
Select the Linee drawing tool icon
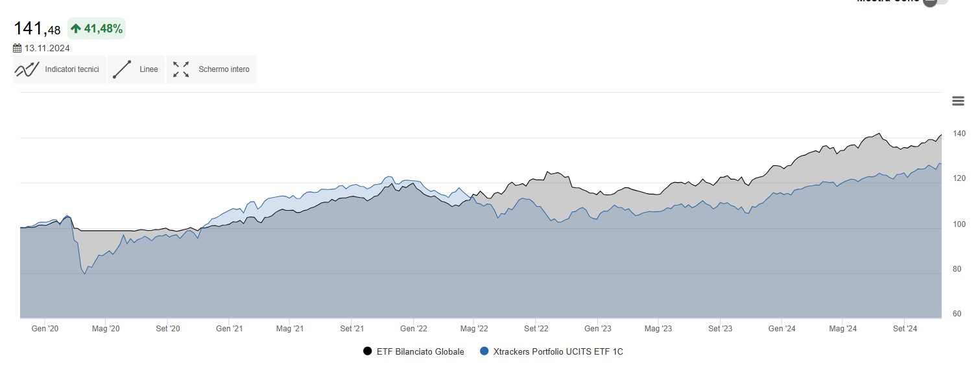pyautogui.click(x=122, y=69)
